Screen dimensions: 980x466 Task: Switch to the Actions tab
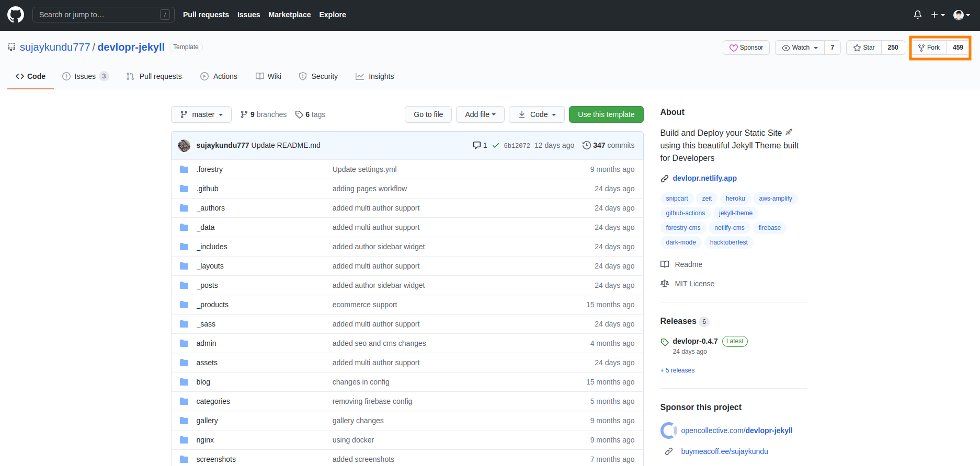point(219,76)
